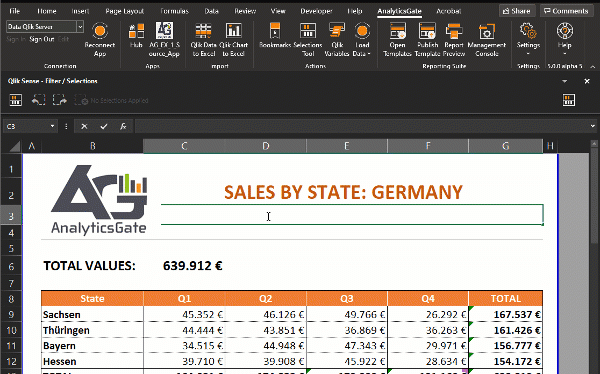Click the filter pane selections table icon
Screen dimensions: 600x374
click(x=16, y=100)
